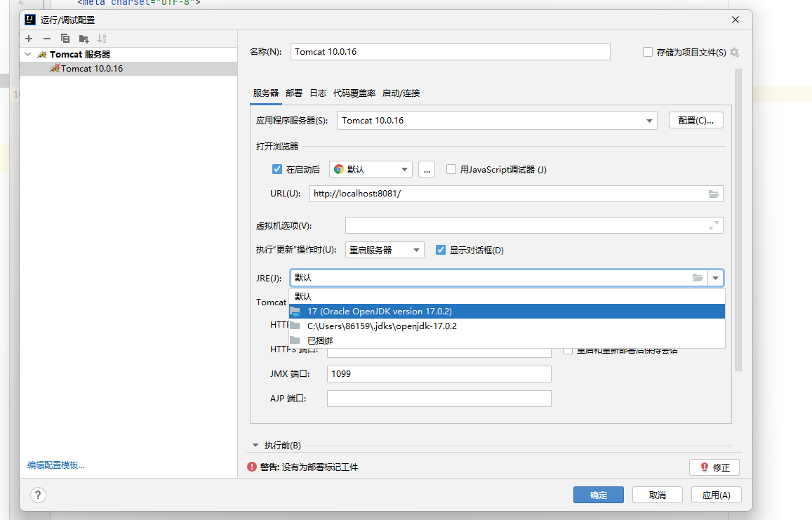The image size is (812, 520).
Task: Collapse the Before launch section
Action: pyautogui.click(x=255, y=446)
